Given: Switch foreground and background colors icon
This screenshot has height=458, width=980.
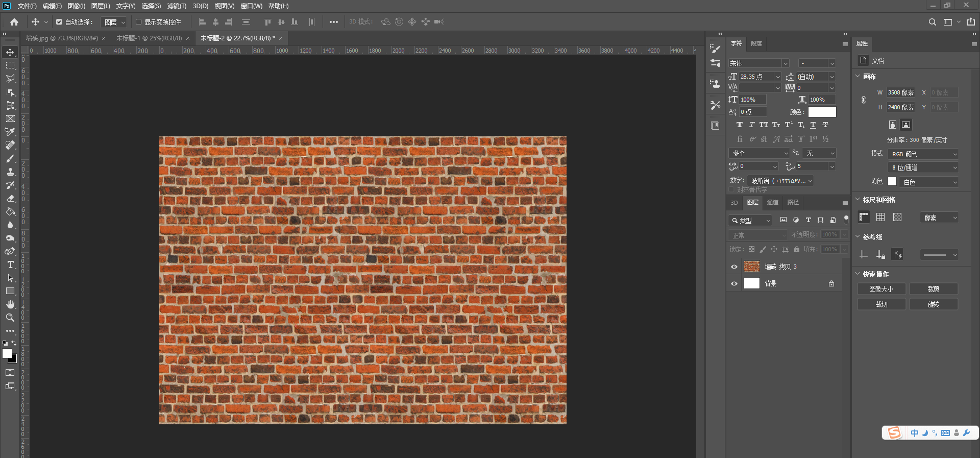Looking at the screenshot, I should tap(14, 343).
